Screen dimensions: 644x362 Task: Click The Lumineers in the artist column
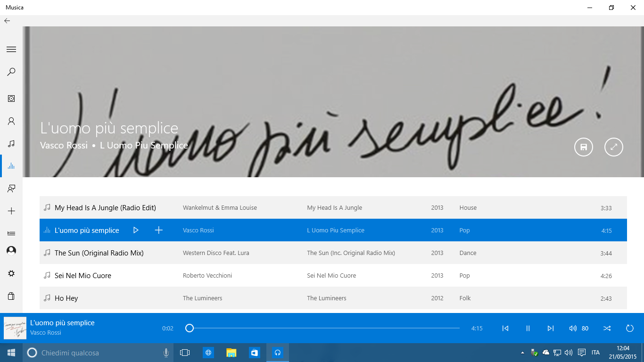tap(202, 298)
